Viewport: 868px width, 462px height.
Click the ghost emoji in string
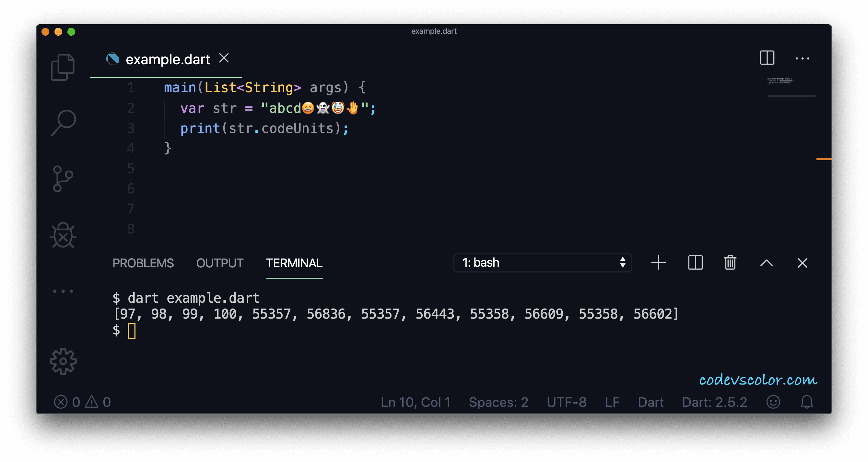[323, 108]
